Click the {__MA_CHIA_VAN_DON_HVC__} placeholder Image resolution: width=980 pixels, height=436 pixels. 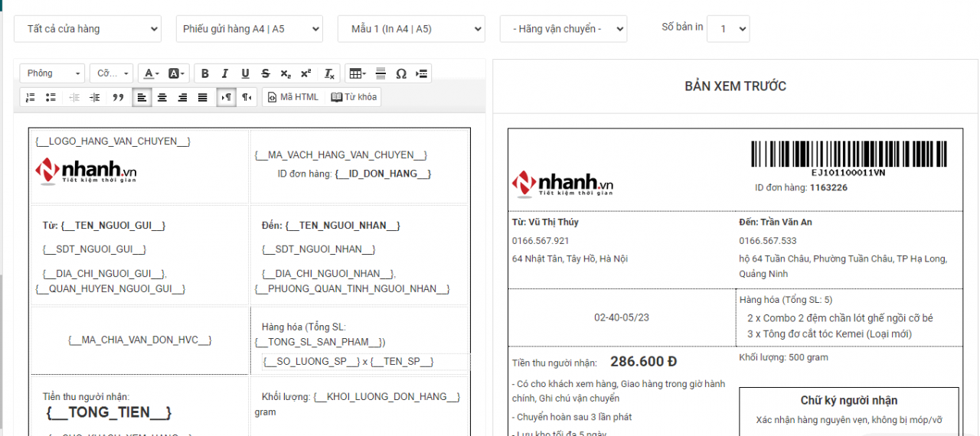(x=140, y=340)
